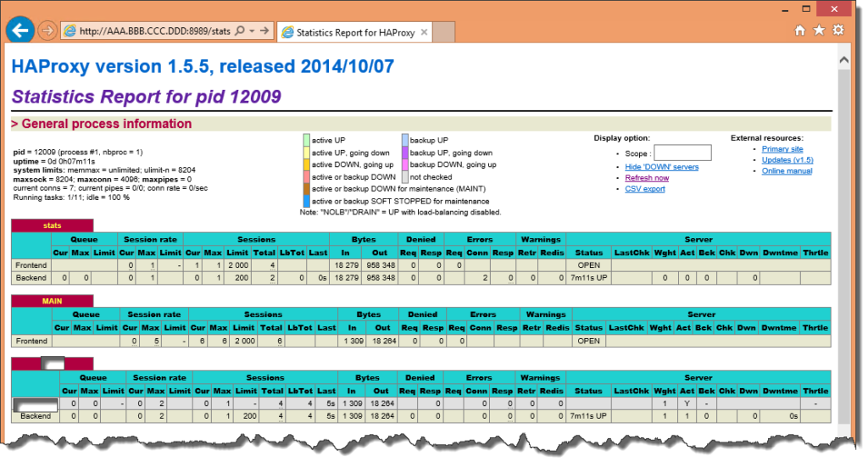Click the 'backup UP' legend color swatch

coord(404,140)
